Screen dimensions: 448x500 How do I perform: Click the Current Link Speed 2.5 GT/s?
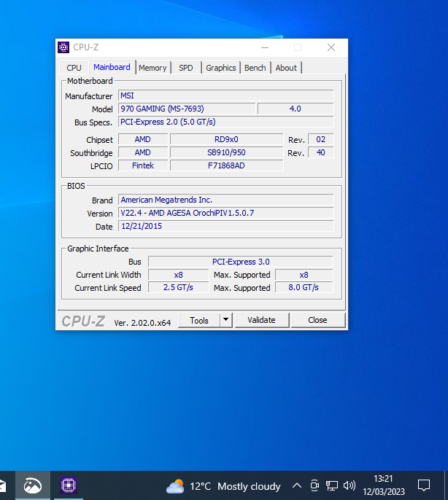pyautogui.click(x=178, y=287)
